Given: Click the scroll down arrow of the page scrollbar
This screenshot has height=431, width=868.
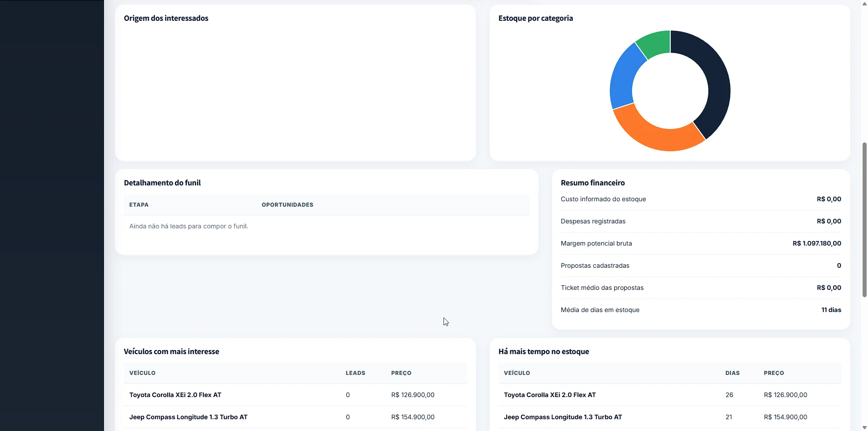Looking at the screenshot, I should pyautogui.click(x=864, y=427).
